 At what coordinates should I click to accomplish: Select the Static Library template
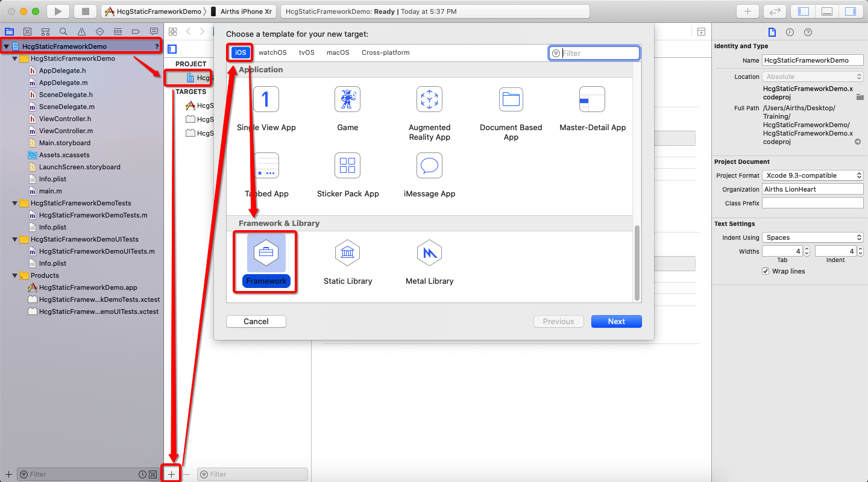[347, 259]
